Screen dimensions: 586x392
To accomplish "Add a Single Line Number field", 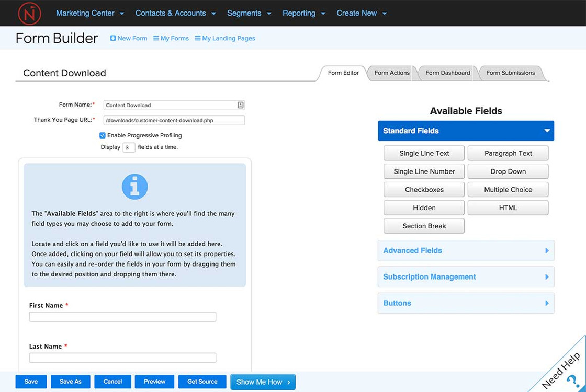I will click(424, 171).
